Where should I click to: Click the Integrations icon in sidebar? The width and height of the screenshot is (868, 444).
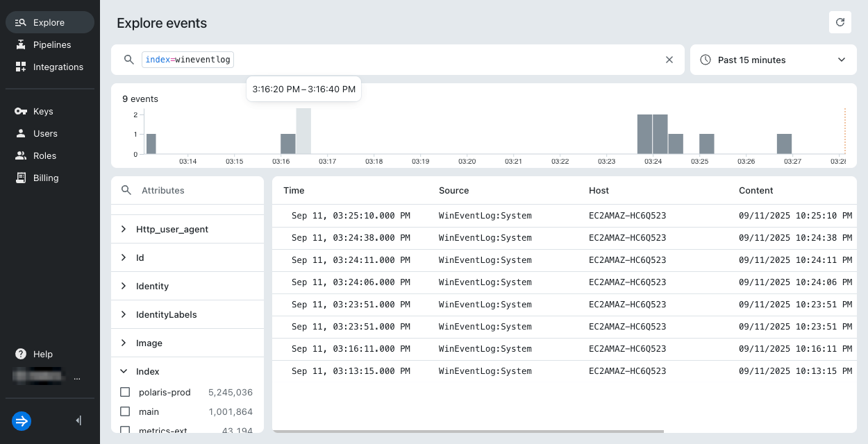(x=20, y=67)
